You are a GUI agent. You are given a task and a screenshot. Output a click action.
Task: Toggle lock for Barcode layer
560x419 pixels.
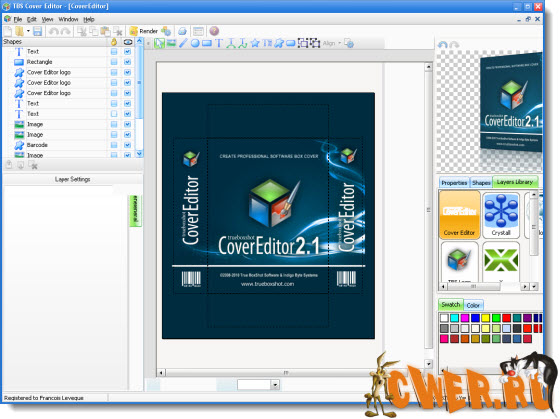click(x=114, y=145)
